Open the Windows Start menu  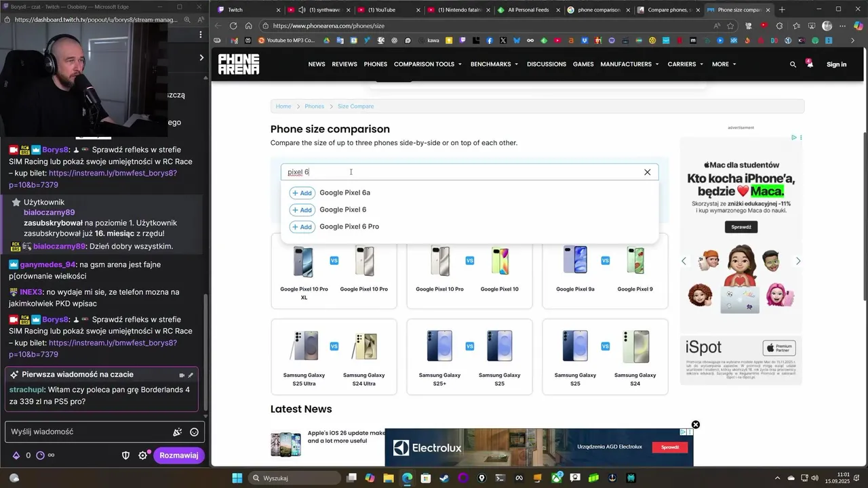tap(237, 478)
